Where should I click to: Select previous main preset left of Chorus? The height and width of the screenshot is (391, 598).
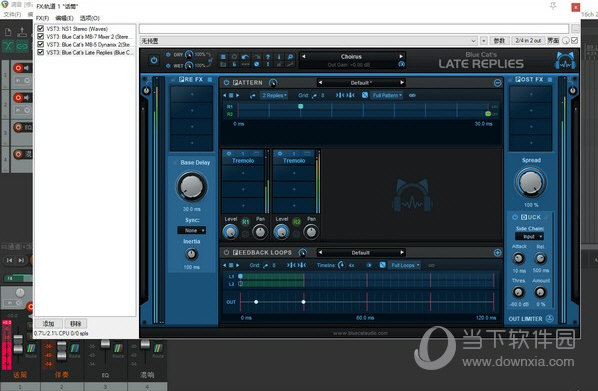click(304, 56)
